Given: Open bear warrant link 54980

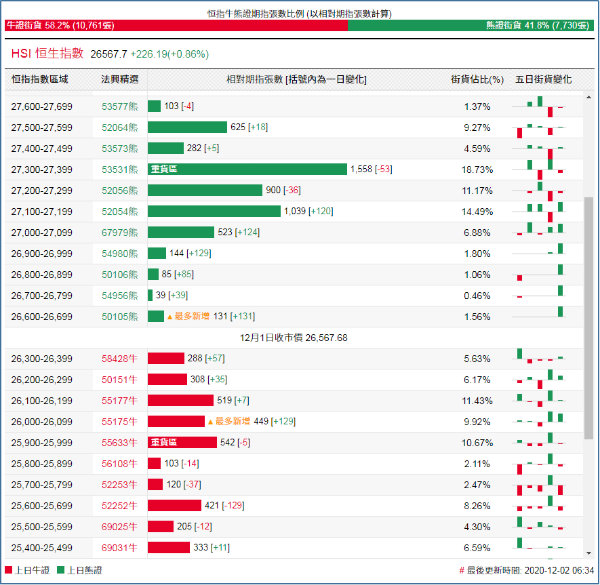Looking at the screenshot, I should [x=119, y=254].
